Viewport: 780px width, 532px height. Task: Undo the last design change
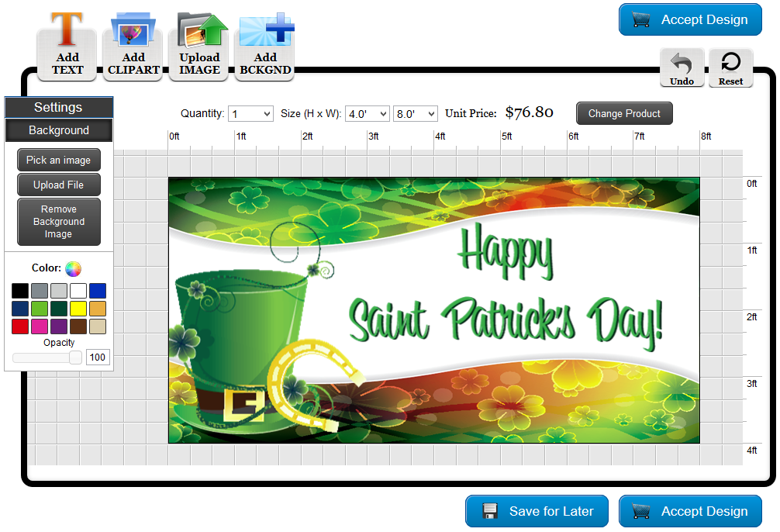(x=682, y=68)
